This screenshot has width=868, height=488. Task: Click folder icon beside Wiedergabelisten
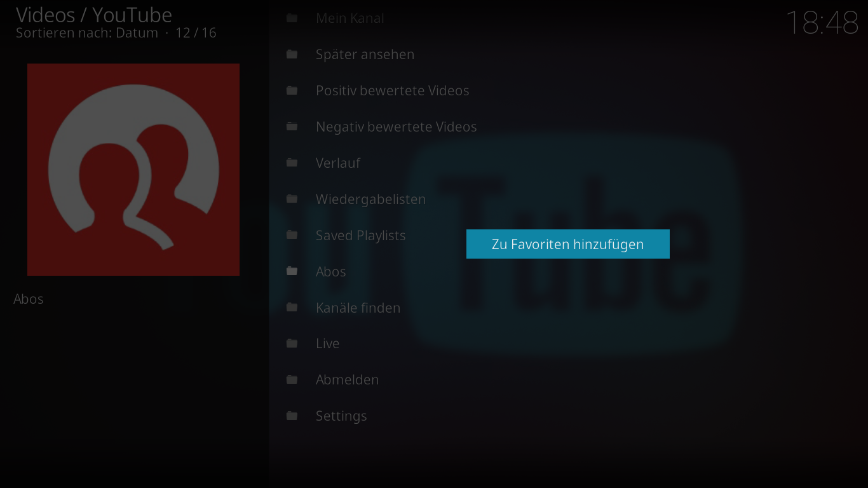click(292, 199)
